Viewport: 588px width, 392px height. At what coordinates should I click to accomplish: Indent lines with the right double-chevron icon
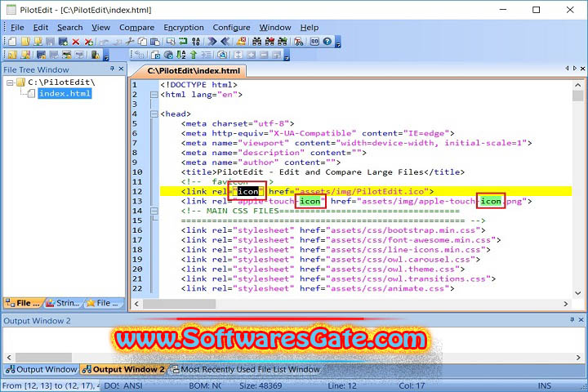tap(212, 42)
